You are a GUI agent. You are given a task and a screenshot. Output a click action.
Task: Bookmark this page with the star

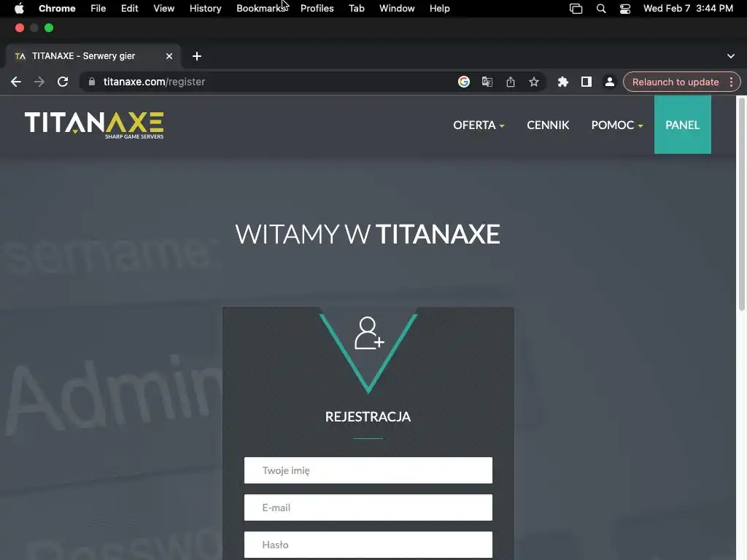tap(533, 82)
